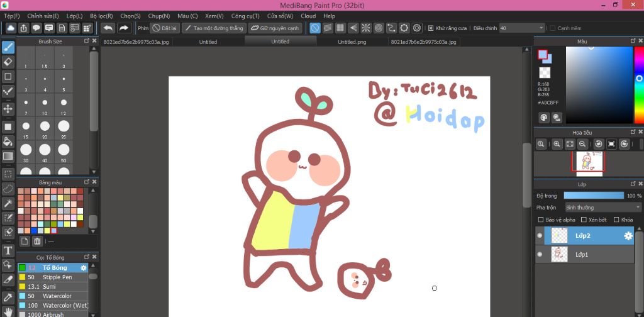644x317 pixels.
Task: Click the vertical hue slider bar
Action: click(639, 85)
